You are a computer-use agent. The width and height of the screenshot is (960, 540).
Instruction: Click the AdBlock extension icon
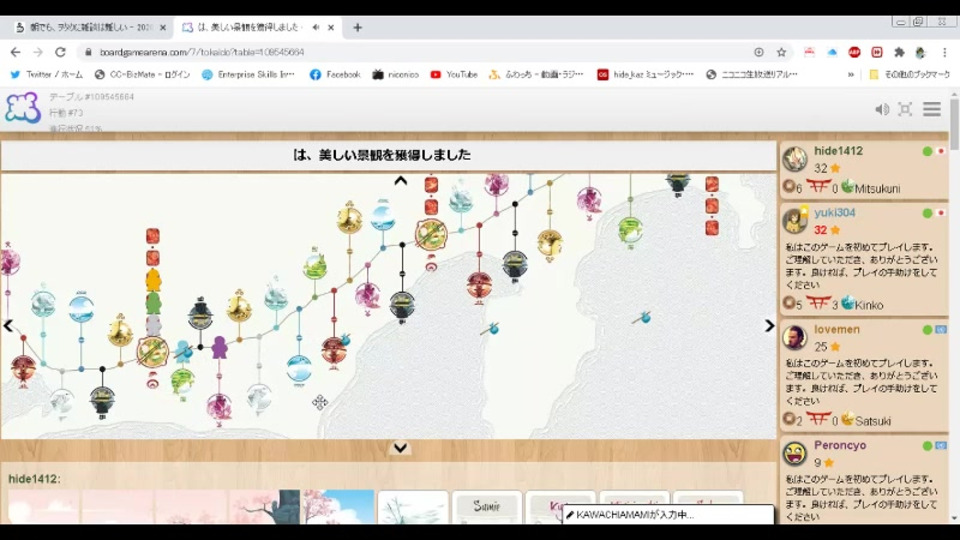click(854, 52)
